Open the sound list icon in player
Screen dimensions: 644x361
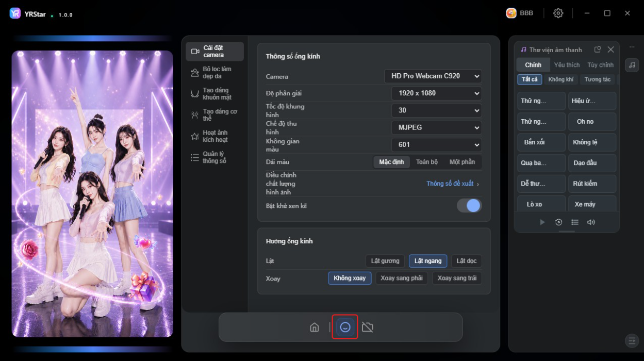(575, 222)
